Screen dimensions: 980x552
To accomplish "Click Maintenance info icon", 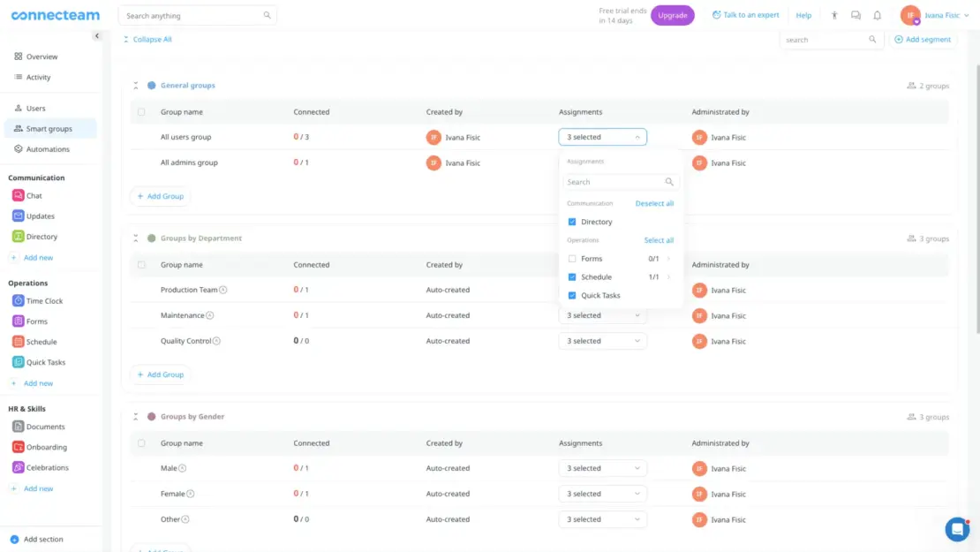I will (210, 315).
